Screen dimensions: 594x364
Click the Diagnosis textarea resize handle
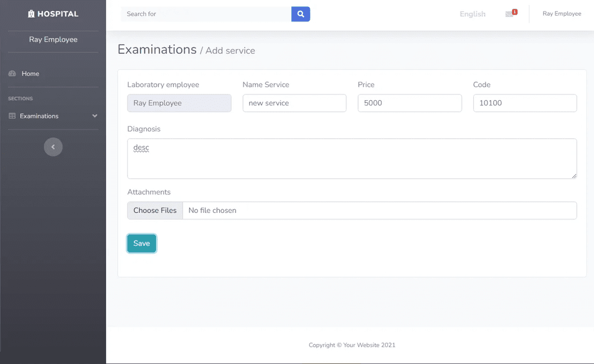574,176
